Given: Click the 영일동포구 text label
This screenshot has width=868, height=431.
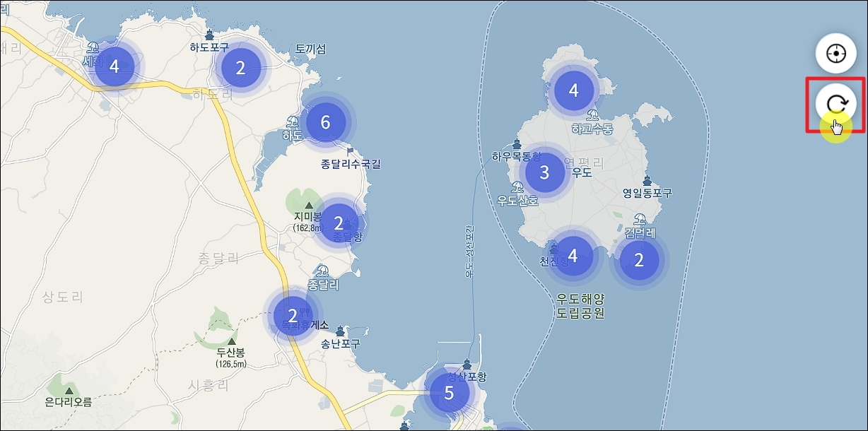Looking at the screenshot, I should coord(647,193).
